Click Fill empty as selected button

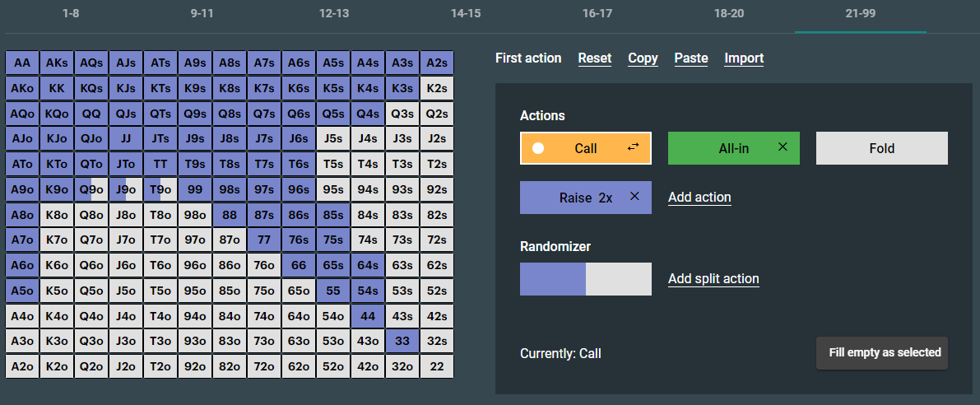(882, 353)
